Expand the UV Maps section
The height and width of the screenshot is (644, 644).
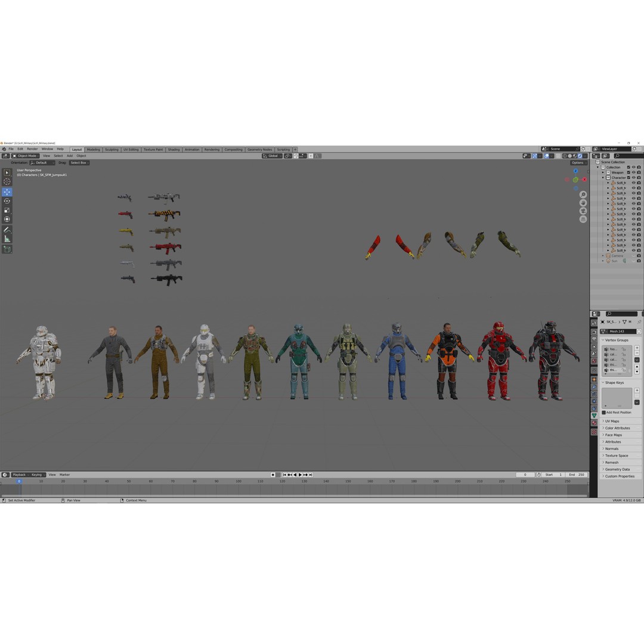click(x=611, y=421)
